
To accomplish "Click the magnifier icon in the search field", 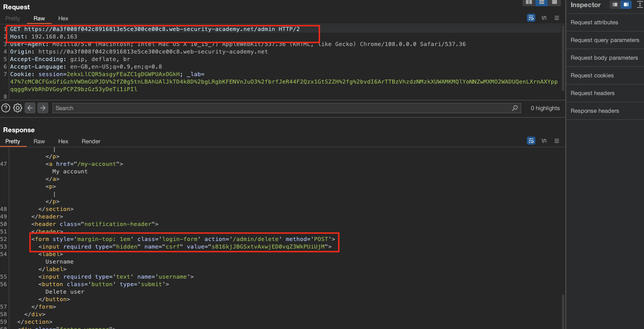I will pyautogui.click(x=515, y=108).
